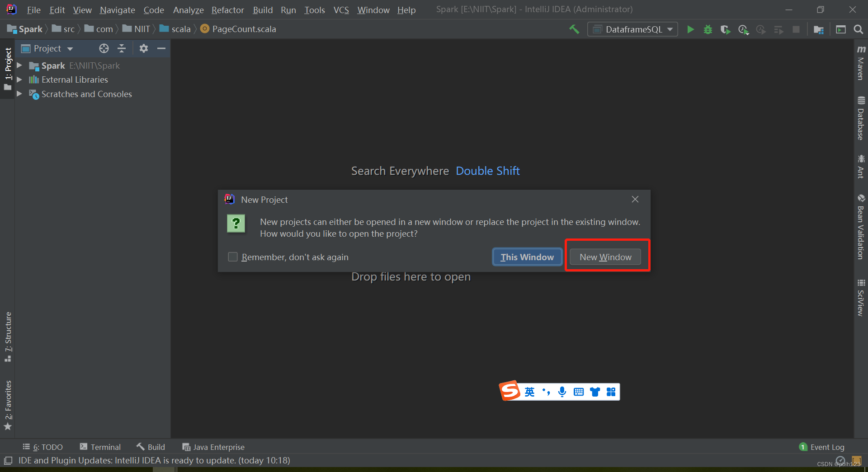Check 'Remember, don't ask again' checkbox
868x472 pixels.
(x=233, y=257)
